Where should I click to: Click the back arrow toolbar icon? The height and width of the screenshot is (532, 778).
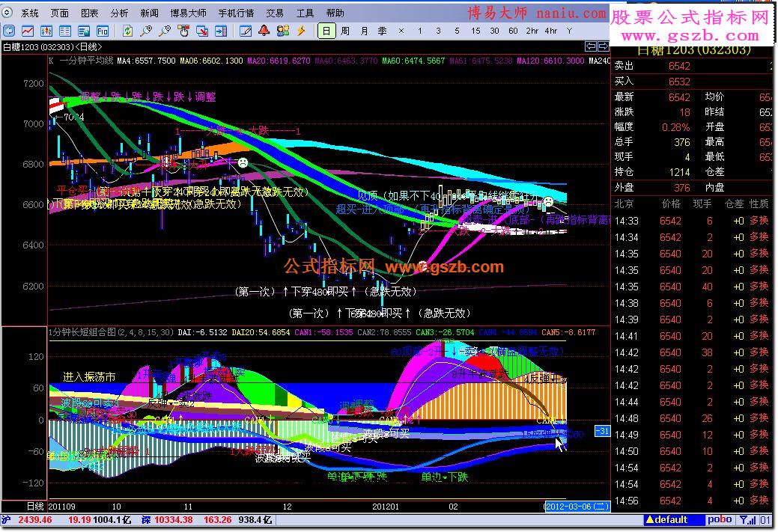pos(9,31)
